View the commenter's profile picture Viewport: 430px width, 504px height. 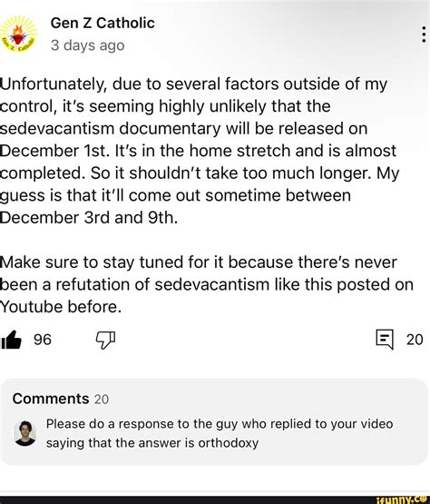click(x=24, y=433)
